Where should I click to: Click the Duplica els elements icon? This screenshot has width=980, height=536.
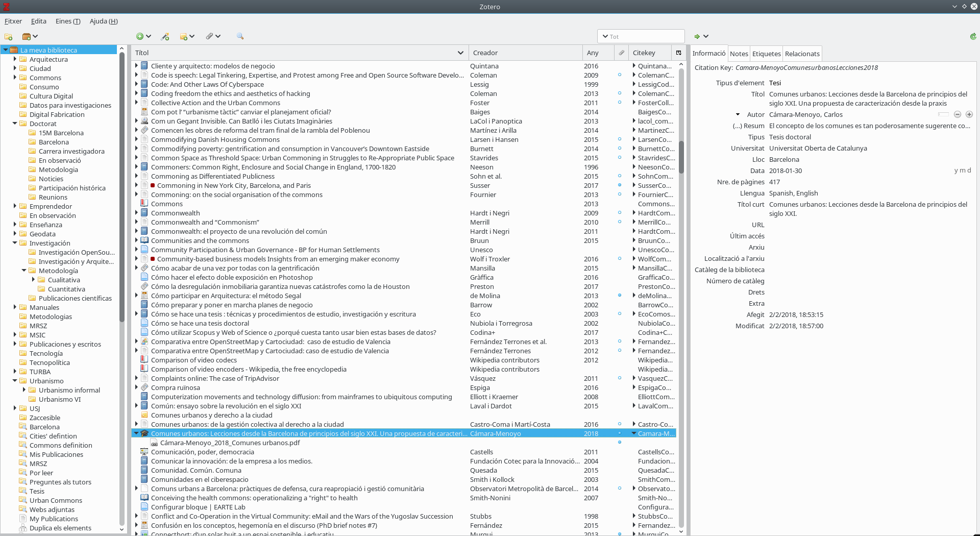coord(22,528)
